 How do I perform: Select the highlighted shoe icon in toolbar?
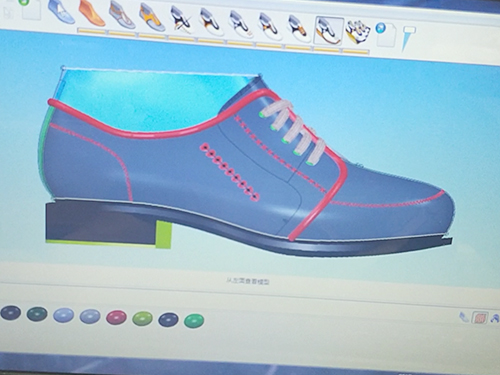click(x=329, y=31)
